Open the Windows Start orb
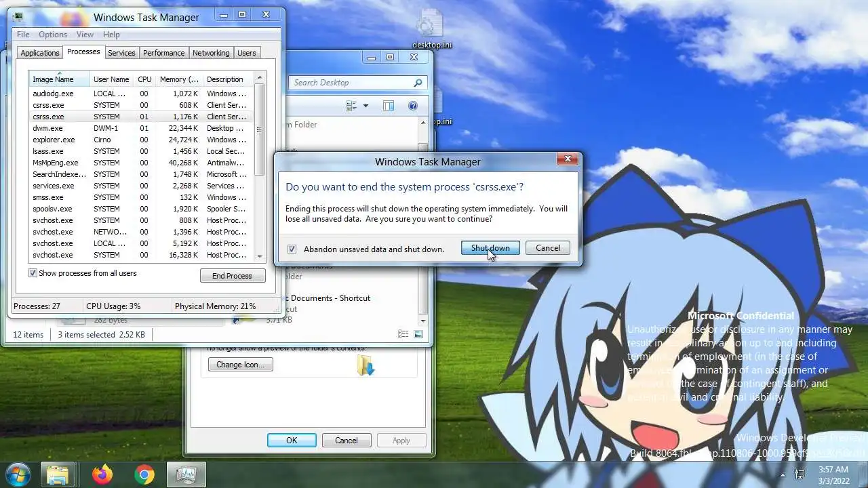868x488 pixels. click(18, 474)
